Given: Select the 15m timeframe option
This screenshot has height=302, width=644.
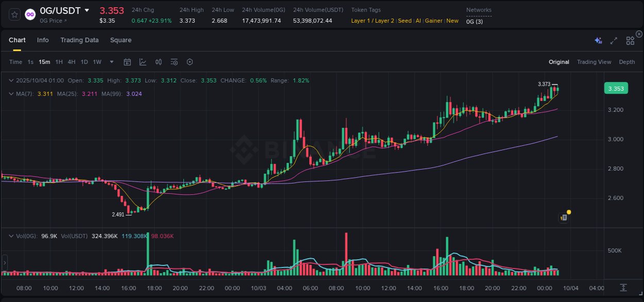Looking at the screenshot, I should point(44,62).
